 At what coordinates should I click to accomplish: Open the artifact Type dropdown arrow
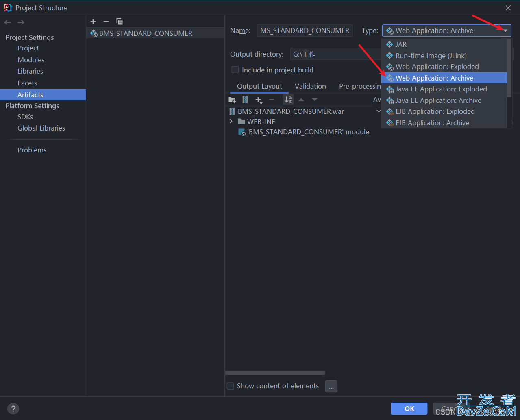coord(505,30)
